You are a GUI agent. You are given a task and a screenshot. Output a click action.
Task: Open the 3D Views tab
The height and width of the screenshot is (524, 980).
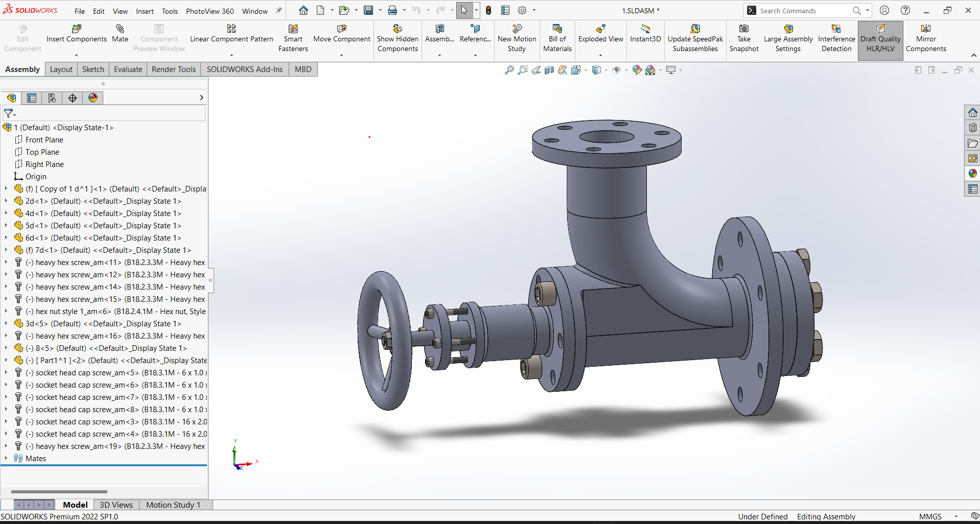coord(116,505)
